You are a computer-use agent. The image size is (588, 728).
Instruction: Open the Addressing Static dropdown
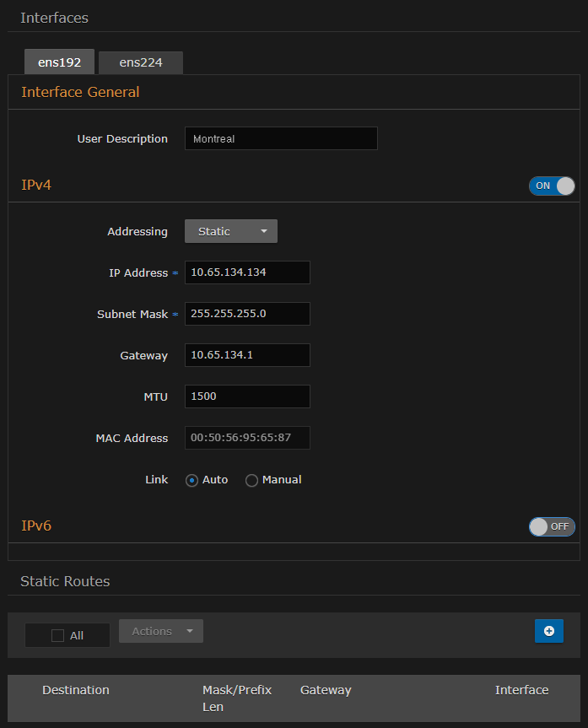[230, 231]
